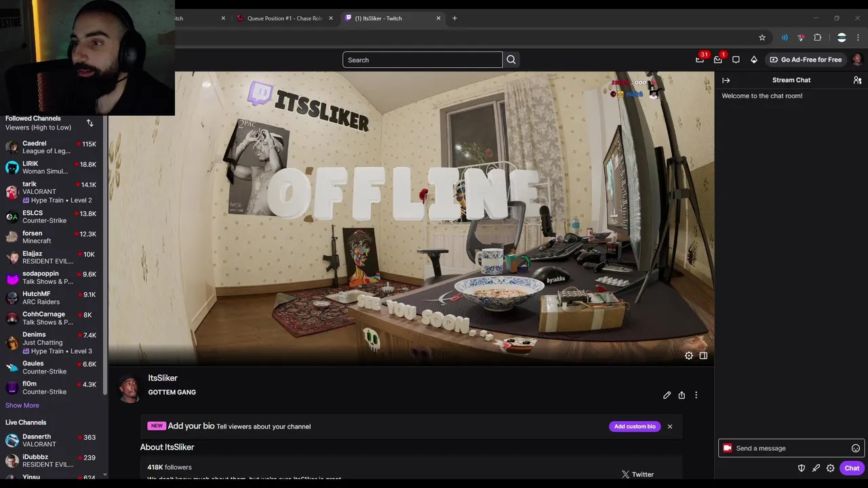Click the About ItsSliker heading
Screen dimensions: 868x488
pos(167,447)
